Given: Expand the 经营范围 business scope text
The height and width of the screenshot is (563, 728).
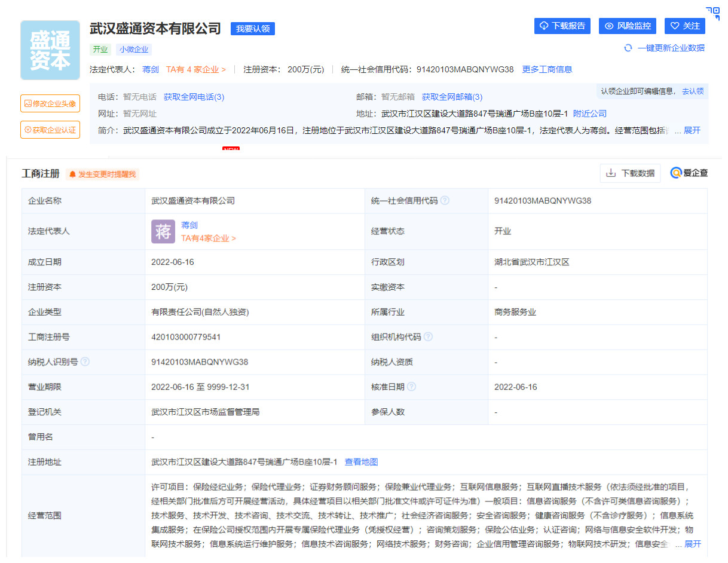Looking at the screenshot, I should coord(692,544).
